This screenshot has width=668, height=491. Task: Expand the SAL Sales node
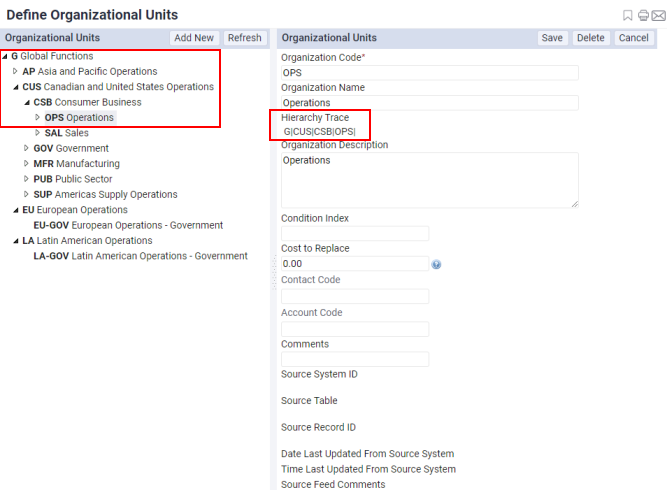coord(37,133)
